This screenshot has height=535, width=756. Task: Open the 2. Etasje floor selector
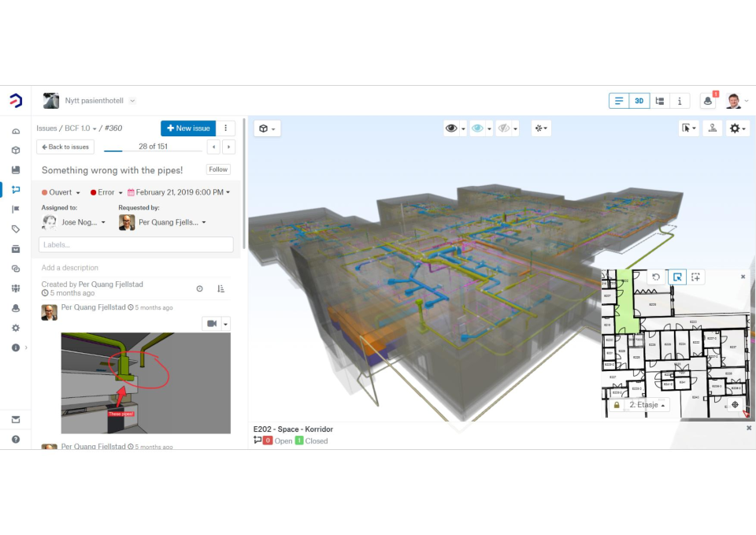[x=644, y=404]
